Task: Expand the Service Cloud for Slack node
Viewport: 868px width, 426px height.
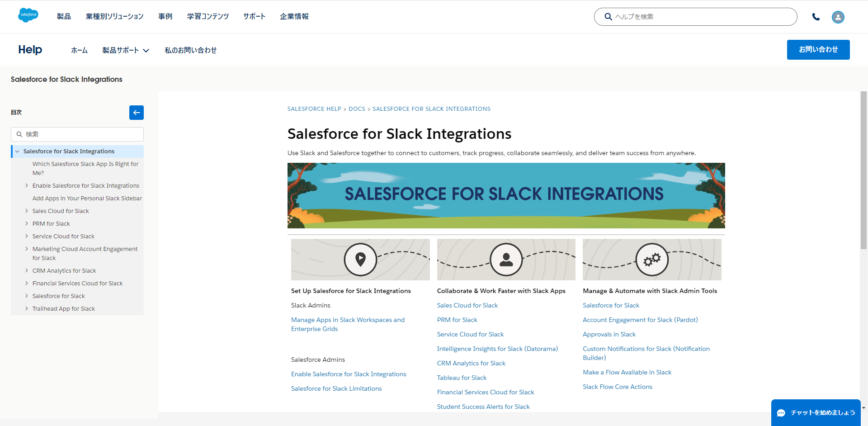Action: 26,237
